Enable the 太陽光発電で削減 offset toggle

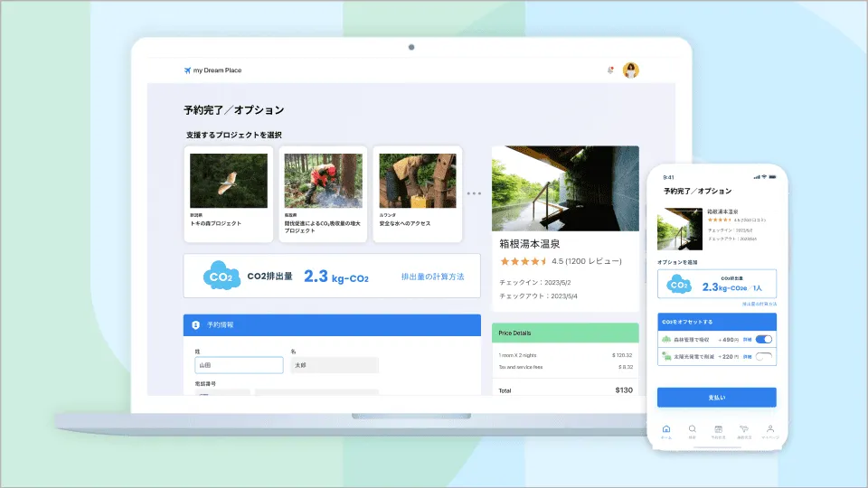(764, 358)
